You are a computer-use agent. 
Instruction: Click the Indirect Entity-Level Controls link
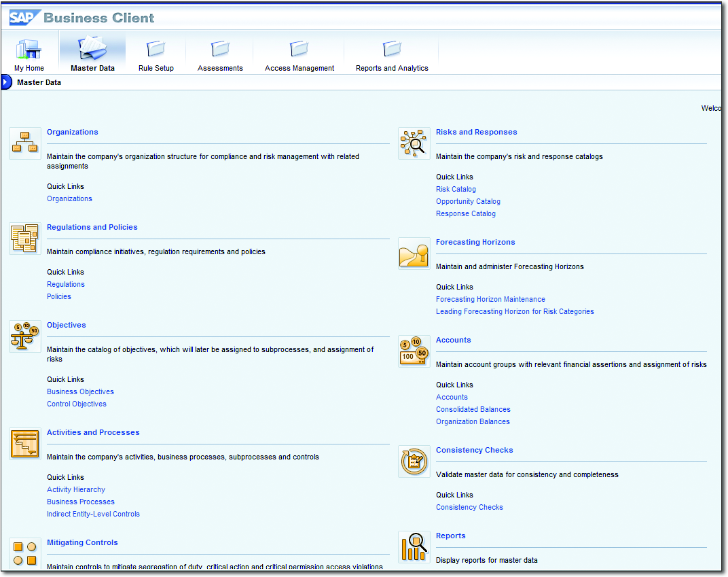[x=93, y=514]
